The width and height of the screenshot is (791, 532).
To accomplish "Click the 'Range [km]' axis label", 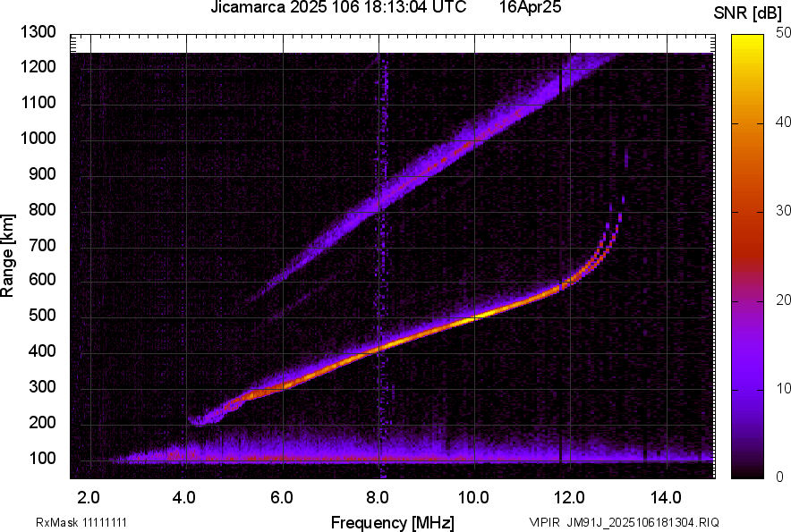I will (x=7, y=256).
